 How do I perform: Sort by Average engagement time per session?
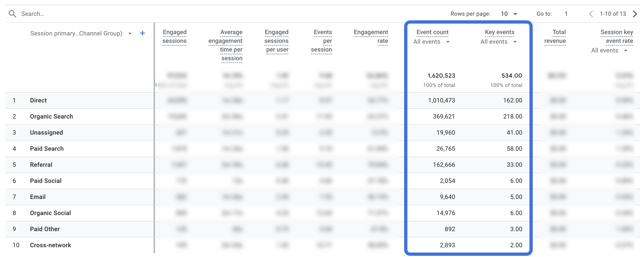pyautogui.click(x=225, y=45)
